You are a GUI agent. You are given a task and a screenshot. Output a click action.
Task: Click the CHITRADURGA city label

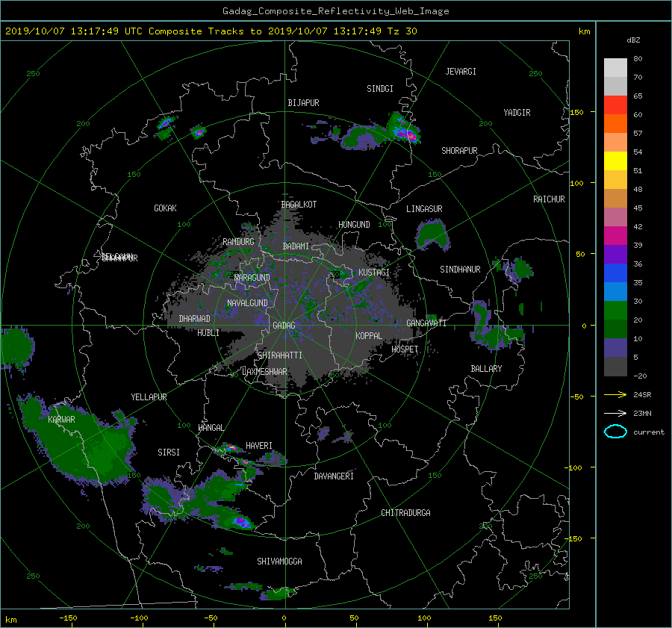pos(405,513)
